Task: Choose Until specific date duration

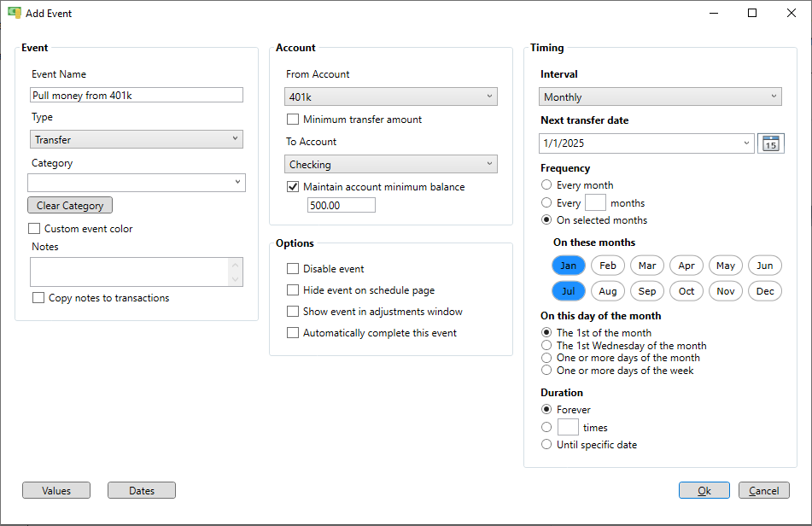Action: click(546, 444)
